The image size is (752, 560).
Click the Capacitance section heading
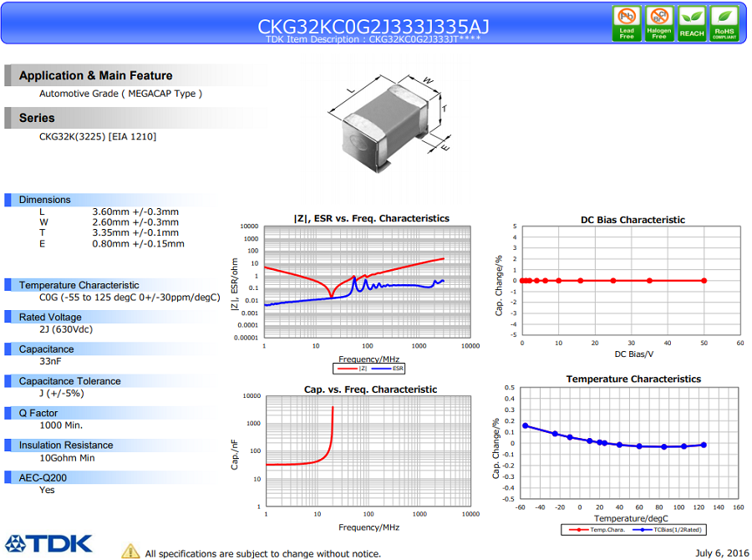(47, 349)
